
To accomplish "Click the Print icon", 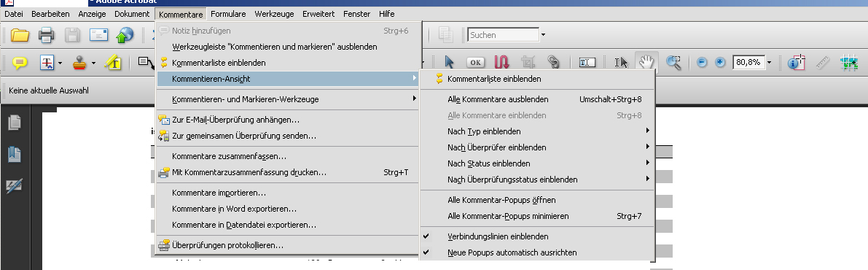I will pos(47,36).
